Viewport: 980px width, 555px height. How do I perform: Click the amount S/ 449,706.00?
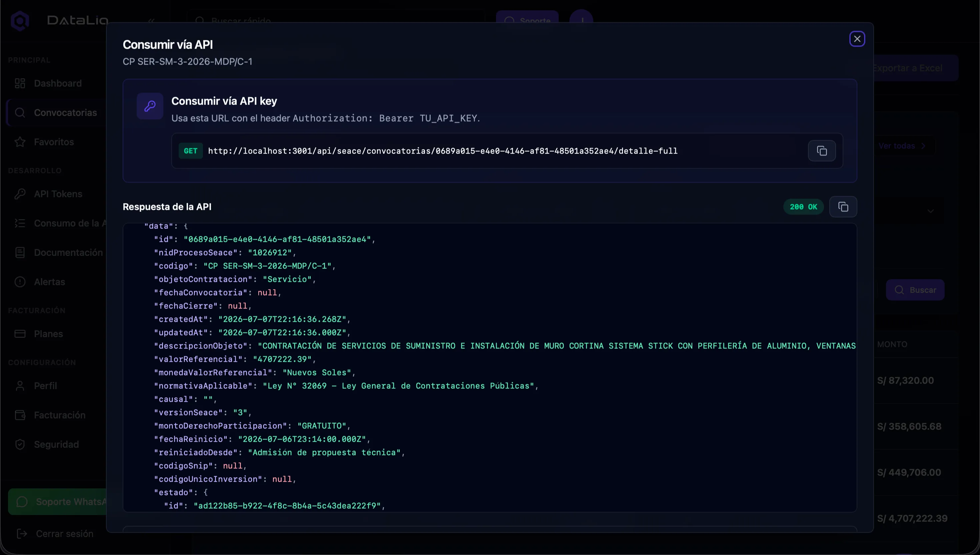coord(909,473)
